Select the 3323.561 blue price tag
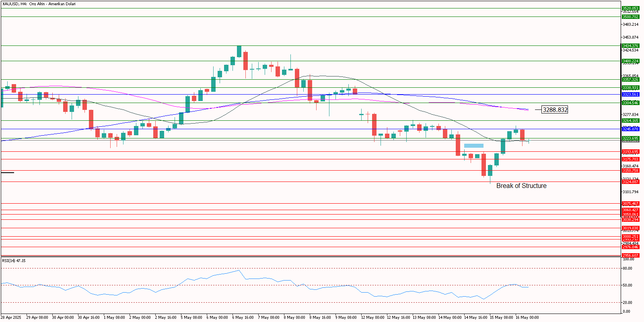 [630, 94]
